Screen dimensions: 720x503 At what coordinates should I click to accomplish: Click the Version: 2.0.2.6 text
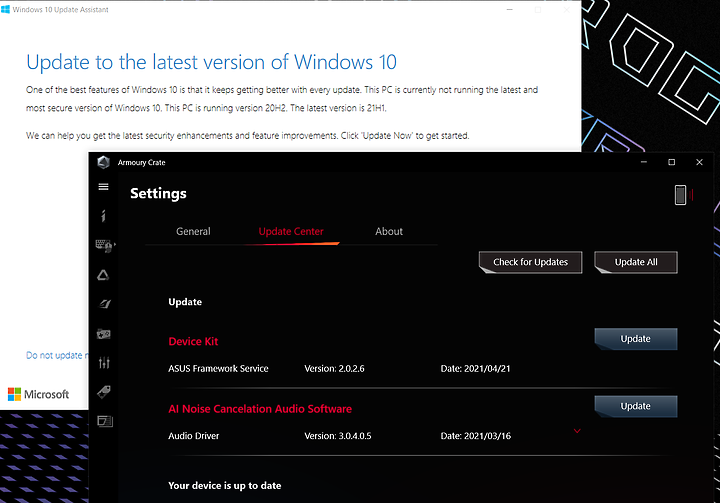click(334, 368)
